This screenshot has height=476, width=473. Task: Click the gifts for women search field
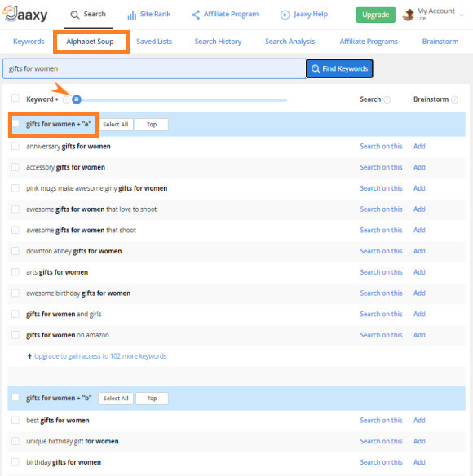point(154,69)
